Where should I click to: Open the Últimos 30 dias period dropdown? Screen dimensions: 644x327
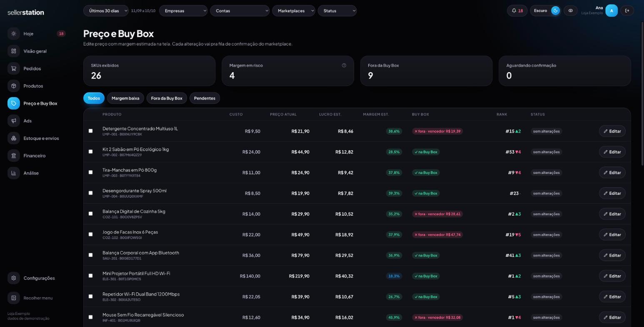pos(106,11)
